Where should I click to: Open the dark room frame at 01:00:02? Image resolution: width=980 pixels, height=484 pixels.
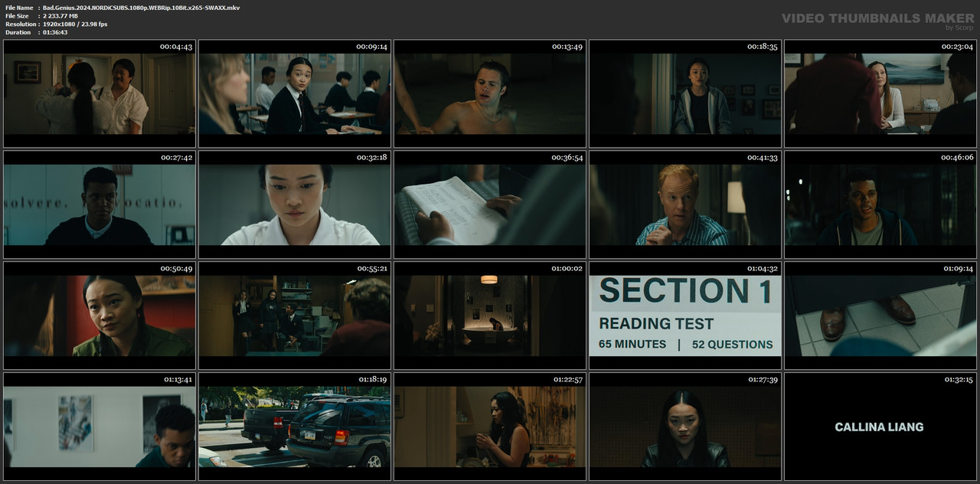click(x=490, y=316)
